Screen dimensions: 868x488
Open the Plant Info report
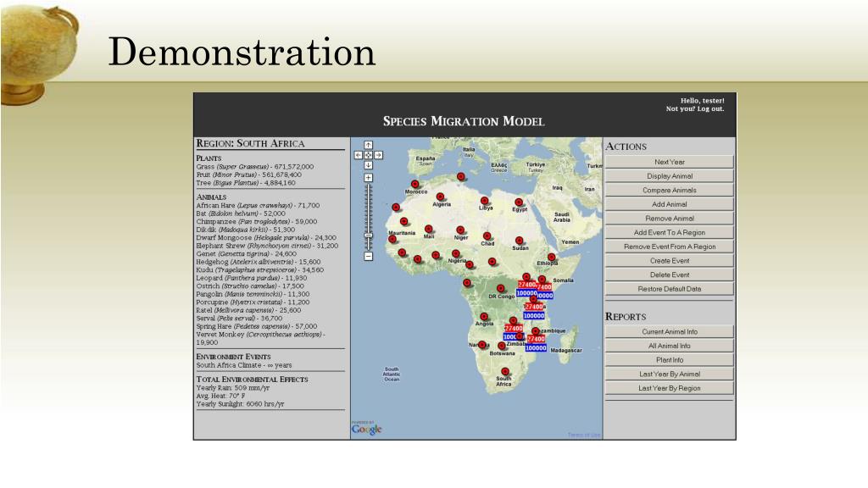[670, 360]
